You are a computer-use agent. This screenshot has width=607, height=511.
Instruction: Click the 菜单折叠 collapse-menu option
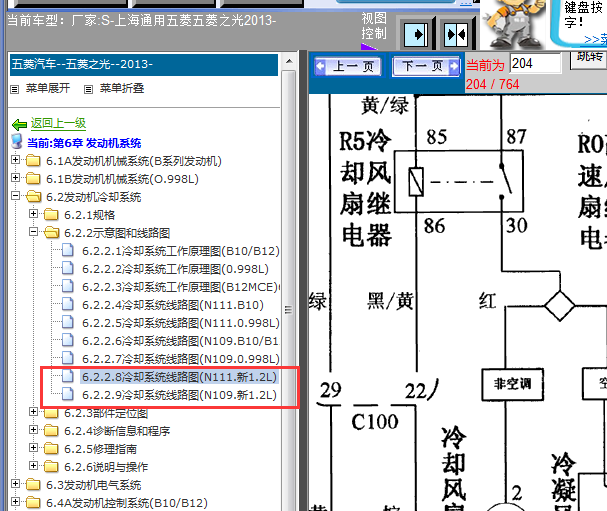122,88
